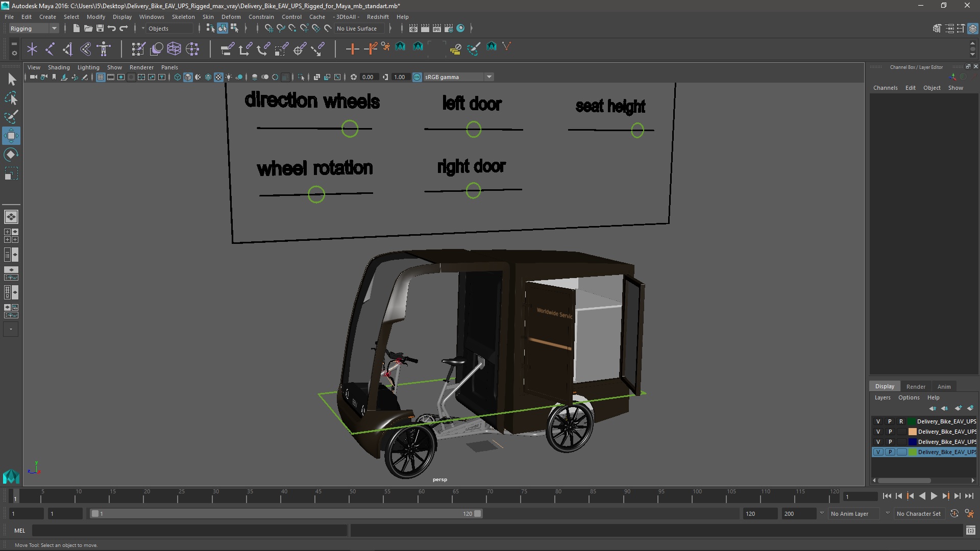Select the Create Joints tool icon
980x551 pixels.
click(x=50, y=49)
